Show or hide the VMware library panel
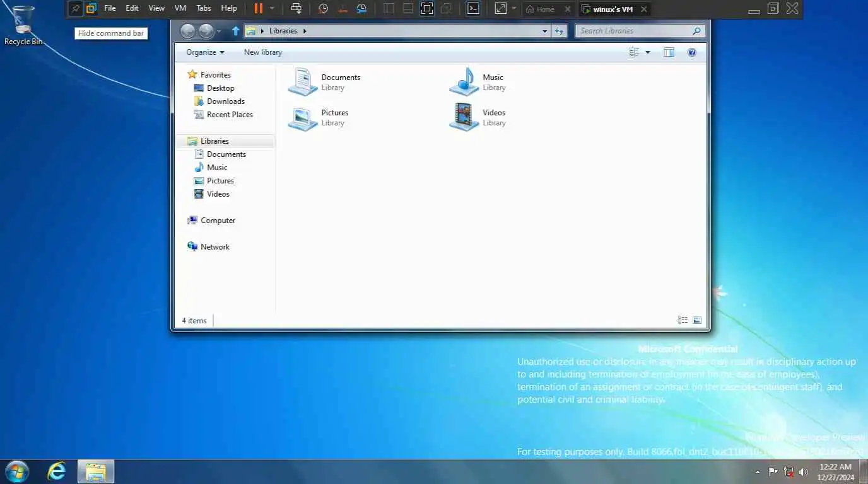The image size is (868, 484). pyautogui.click(x=389, y=9)
